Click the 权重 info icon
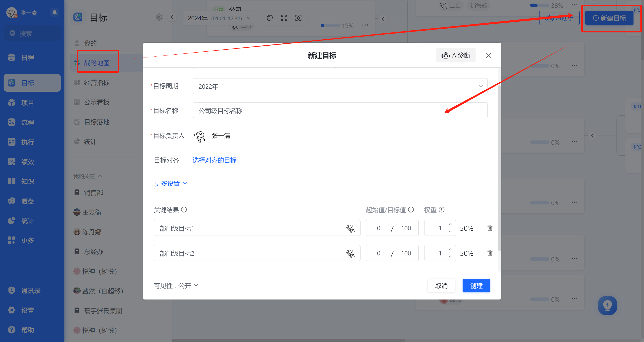 coord(442,210)
